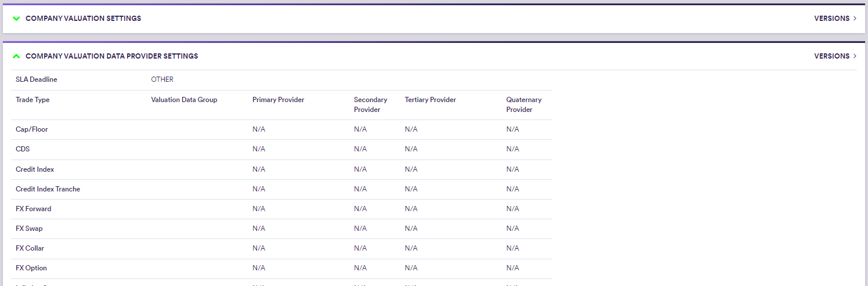
Task: Click the Company Valuation Settings header title
Action: (83, 19)
